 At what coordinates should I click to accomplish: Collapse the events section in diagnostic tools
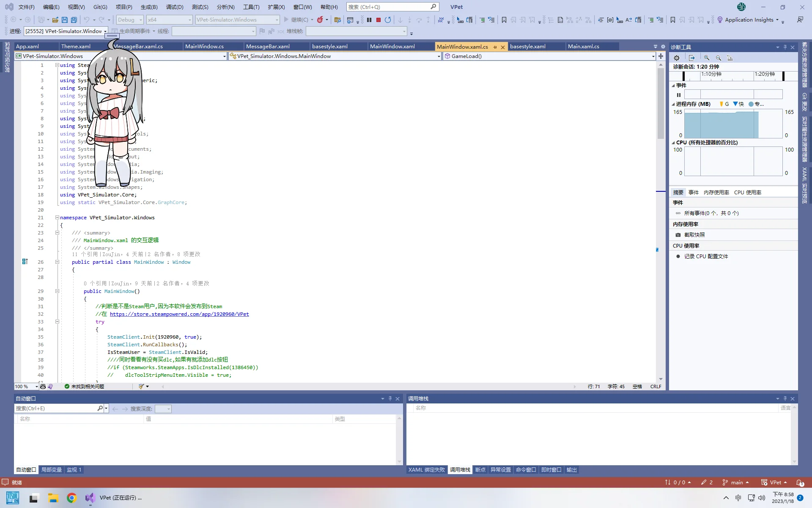tap(673, 86)
